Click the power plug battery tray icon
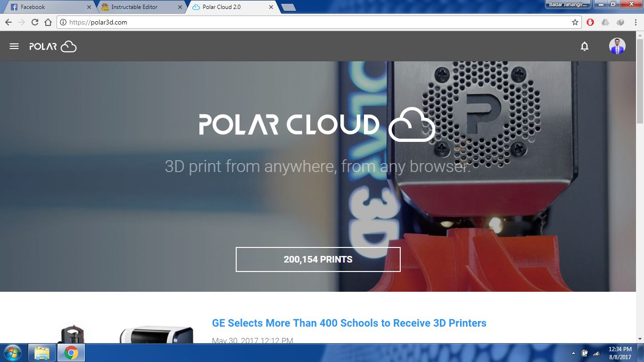Screen dimensions: 644x362 [x=585, y=353]
